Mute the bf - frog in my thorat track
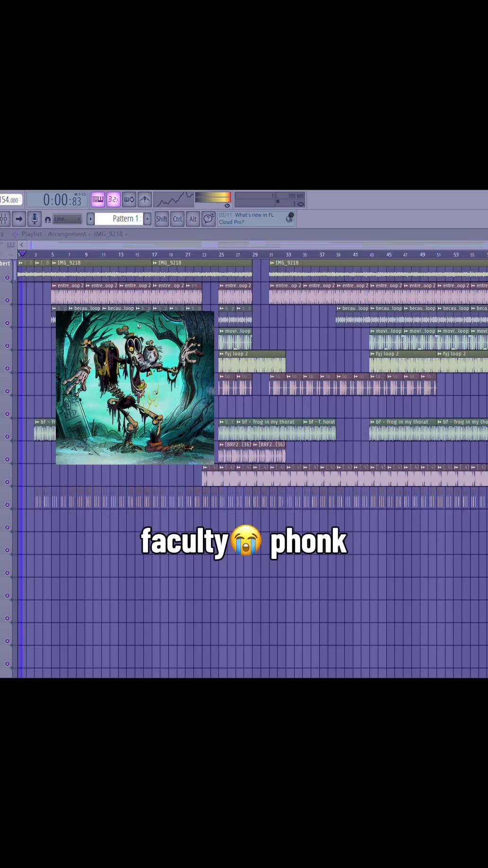The height and width of the screenshot is (868, 488). point(7,436)
